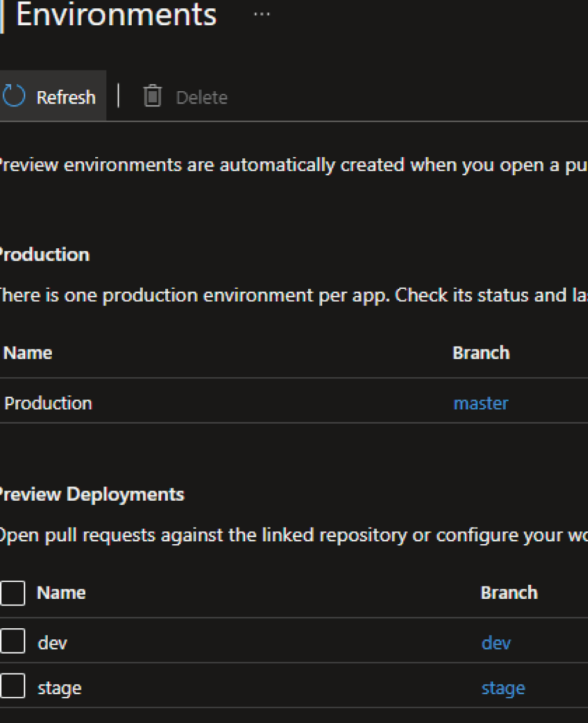The height and width of the screenshot is (723, 588).
Task: Click the trash can Delete icon
Action: tap(152, 96)
